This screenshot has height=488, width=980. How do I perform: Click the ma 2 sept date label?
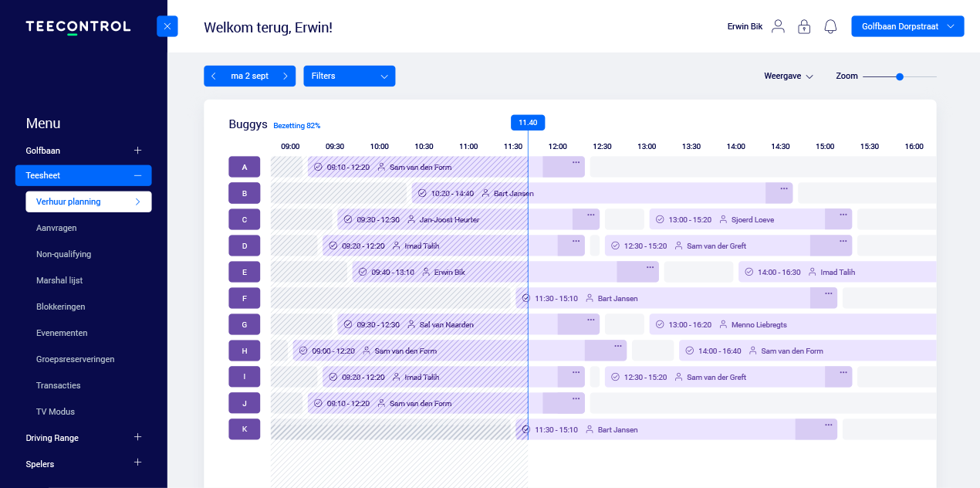pos(250,76)
